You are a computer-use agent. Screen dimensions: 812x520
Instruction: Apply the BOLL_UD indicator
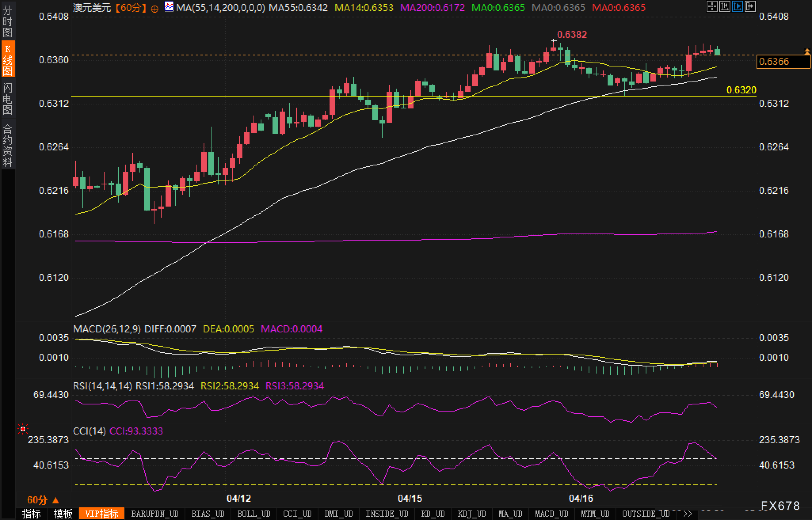pos(254,514)
